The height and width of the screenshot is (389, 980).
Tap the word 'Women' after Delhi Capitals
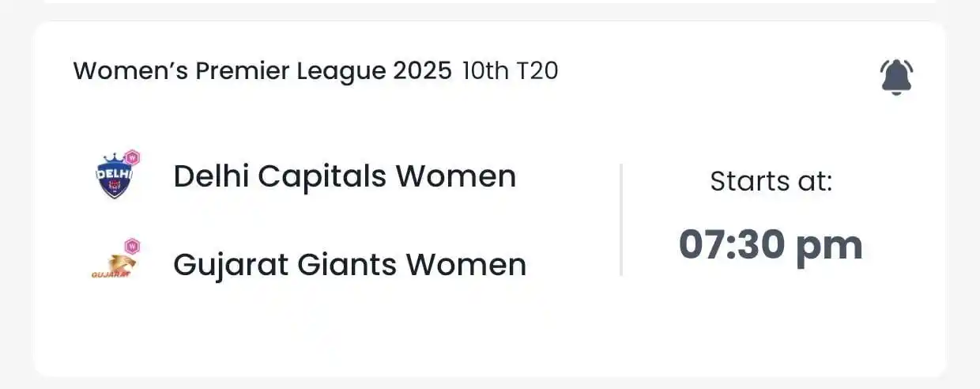point(457,176)
